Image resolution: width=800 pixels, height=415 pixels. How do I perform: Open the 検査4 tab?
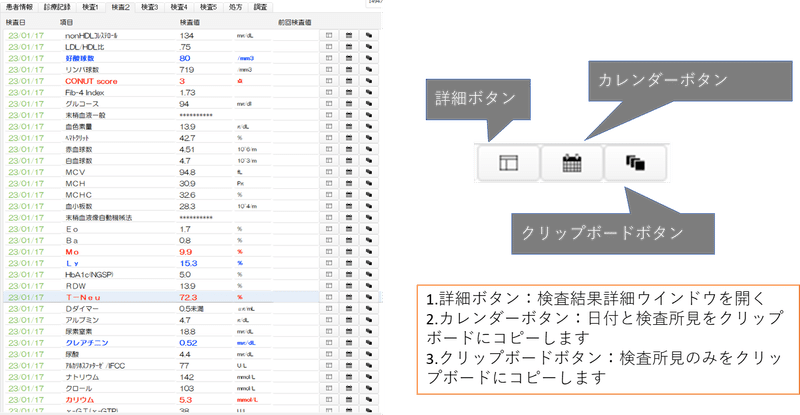179,7
